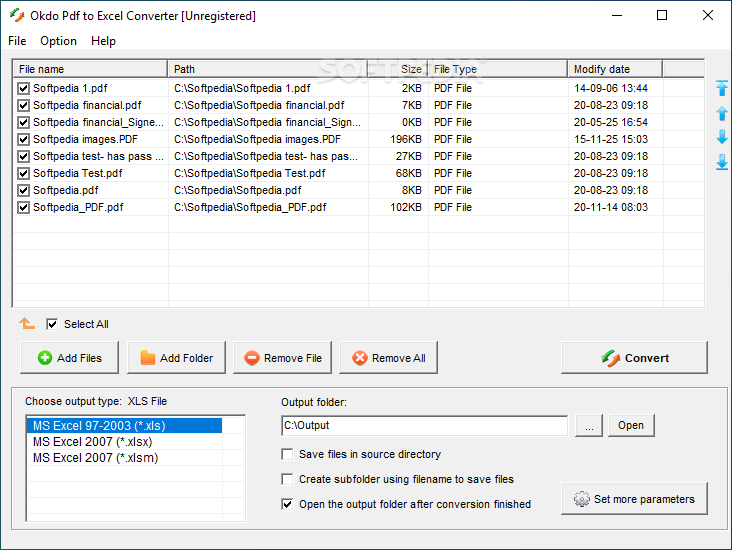The width and height of the screenshot is (732, 550).
Task: Browse output folder with the ... button
Action: (589, 425)
